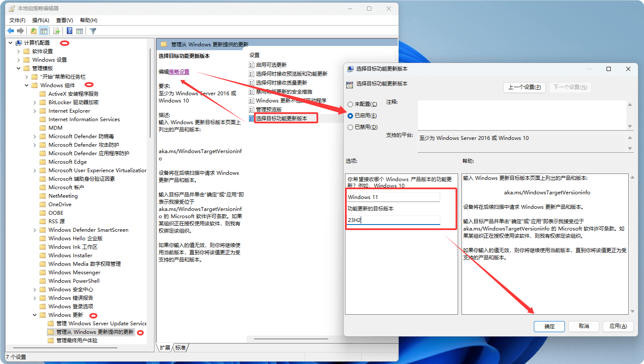
Task: Click the dialog title bar policy icon
Action: click(350, 69)
